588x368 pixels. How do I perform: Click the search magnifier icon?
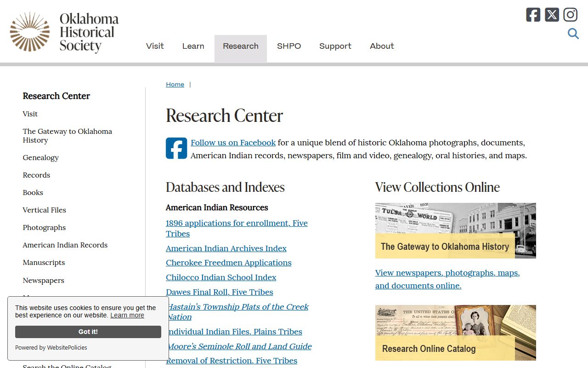click(x=573, y=34)
